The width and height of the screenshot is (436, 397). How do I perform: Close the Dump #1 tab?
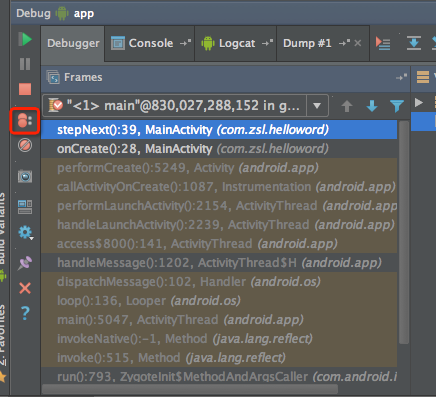pyautogui.click(x=358, y=43)
